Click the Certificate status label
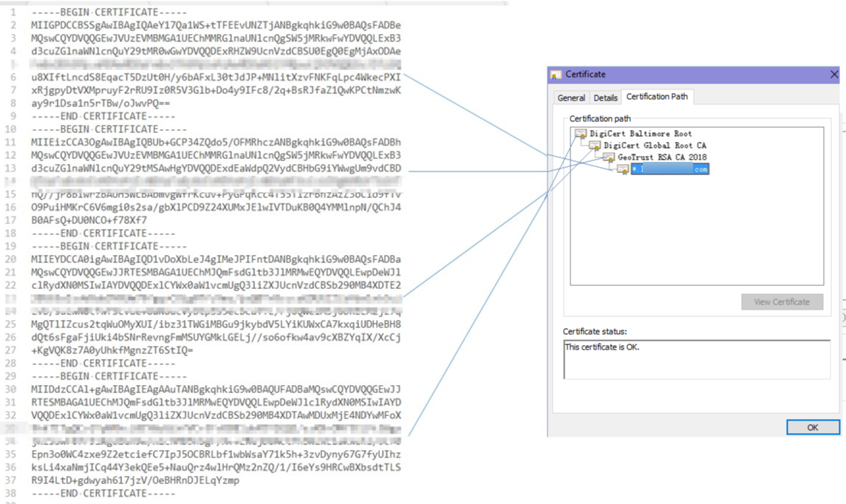846x504 pixels. pyautogui.click(x=595, y=331)
